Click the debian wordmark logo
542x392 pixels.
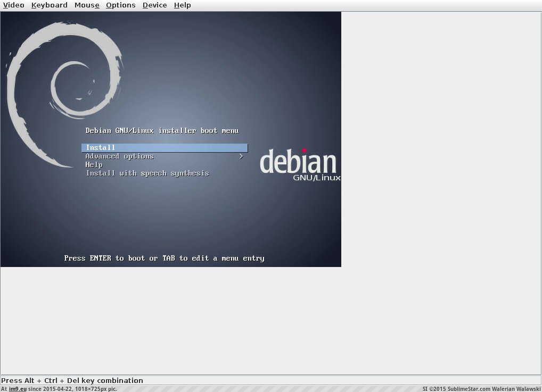tap(298, 162)
